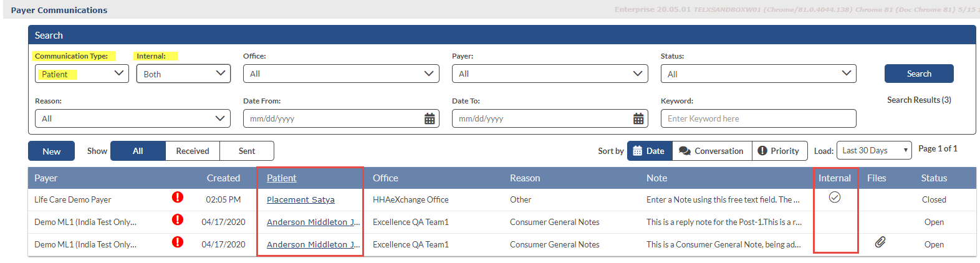Click the Internal checkmark on Placement Satya row
The height and width of the screenshot is (263, 980).
pos(835,198)
